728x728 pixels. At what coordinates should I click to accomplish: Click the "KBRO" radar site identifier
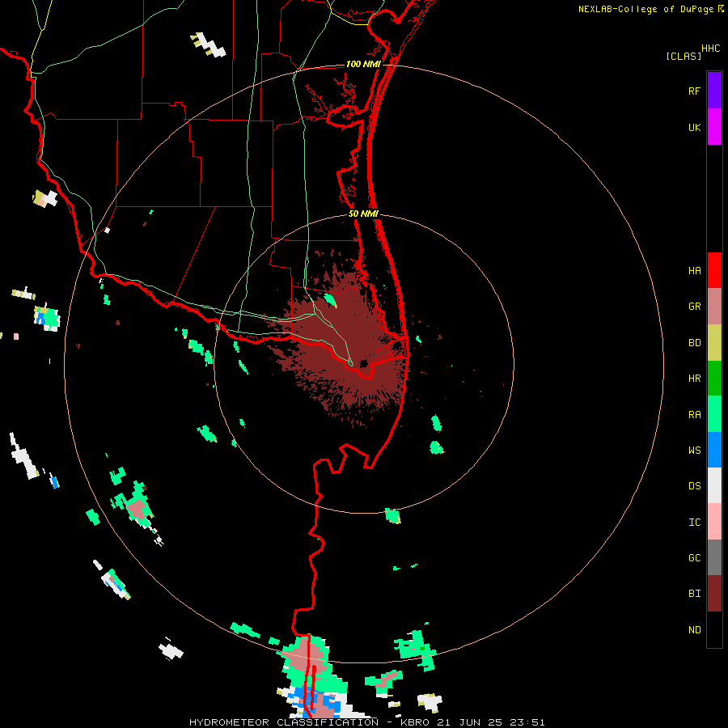(x=415, y=722)
